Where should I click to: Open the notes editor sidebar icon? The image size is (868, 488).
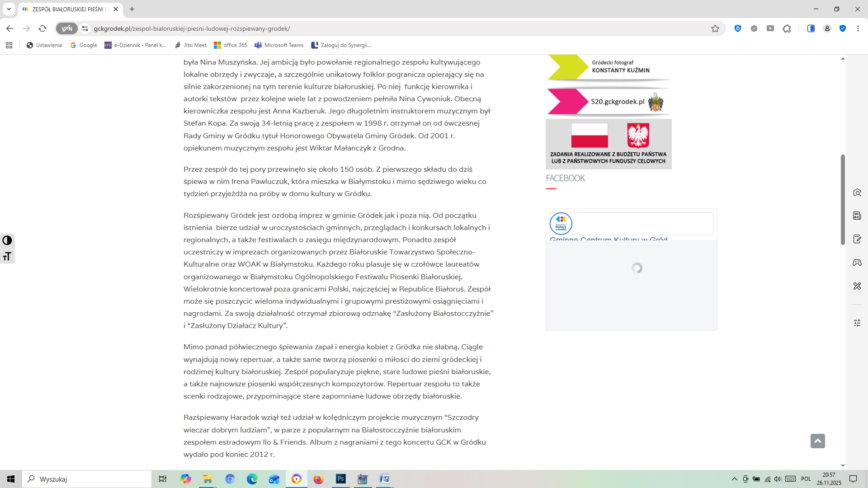[x=857, y=239]
